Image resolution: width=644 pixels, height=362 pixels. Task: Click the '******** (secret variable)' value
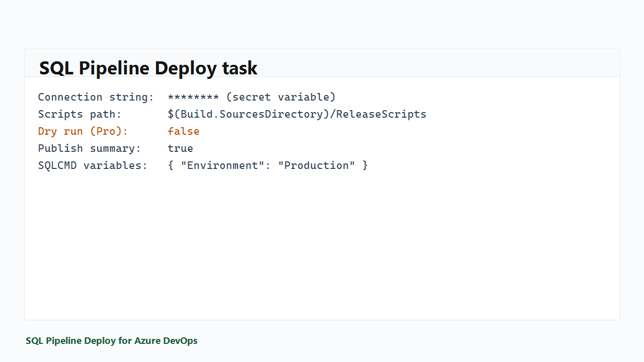coord(252,97)
